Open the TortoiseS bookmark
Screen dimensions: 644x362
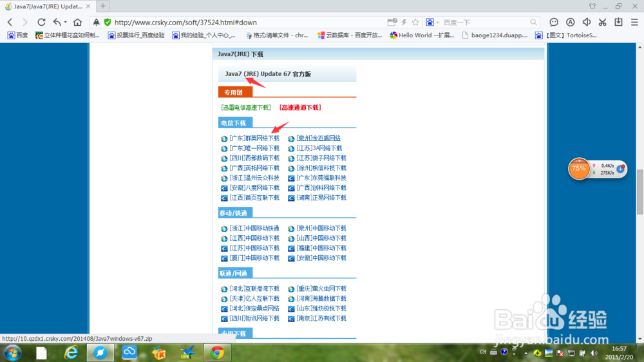pos(566,35)
